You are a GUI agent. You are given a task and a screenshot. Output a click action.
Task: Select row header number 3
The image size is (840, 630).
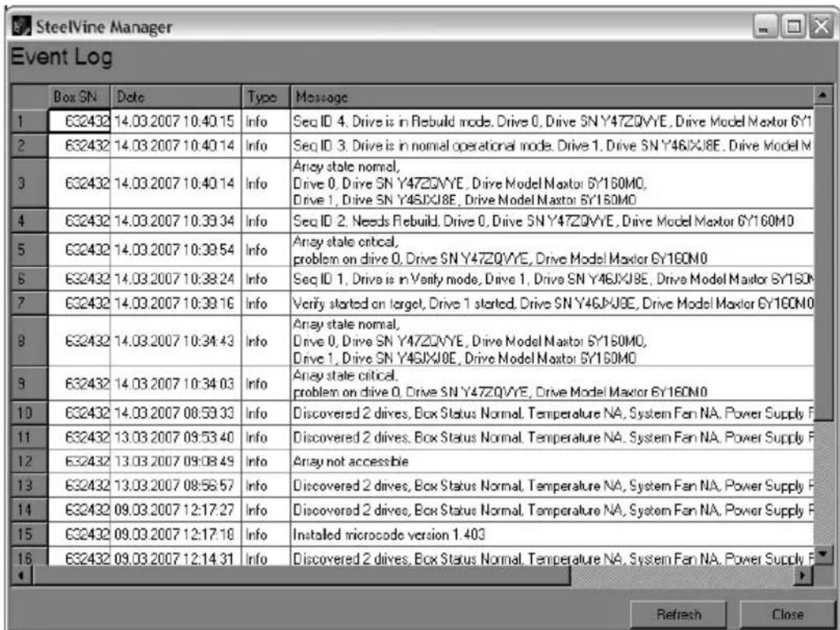point(30,183)
